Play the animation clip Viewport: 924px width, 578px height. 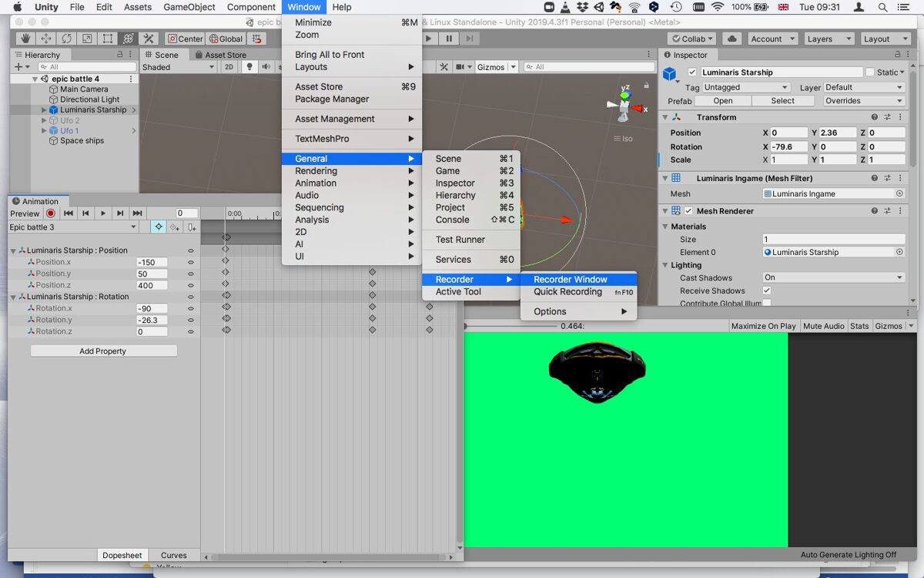[102, 213]
